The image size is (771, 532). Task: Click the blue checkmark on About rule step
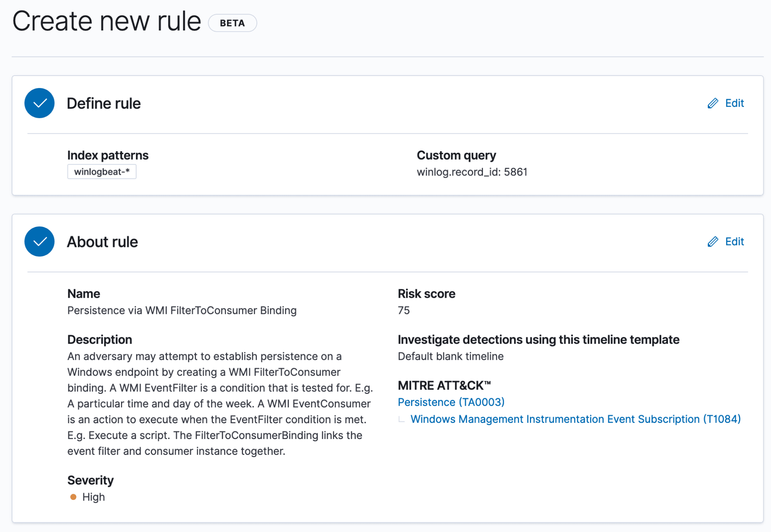coord(39,242)
